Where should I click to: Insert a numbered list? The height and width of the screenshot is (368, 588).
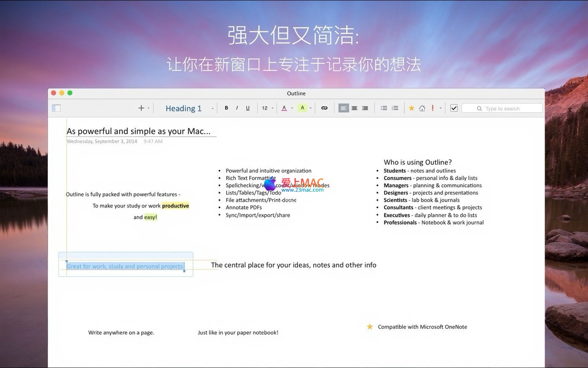pos(395,108)
